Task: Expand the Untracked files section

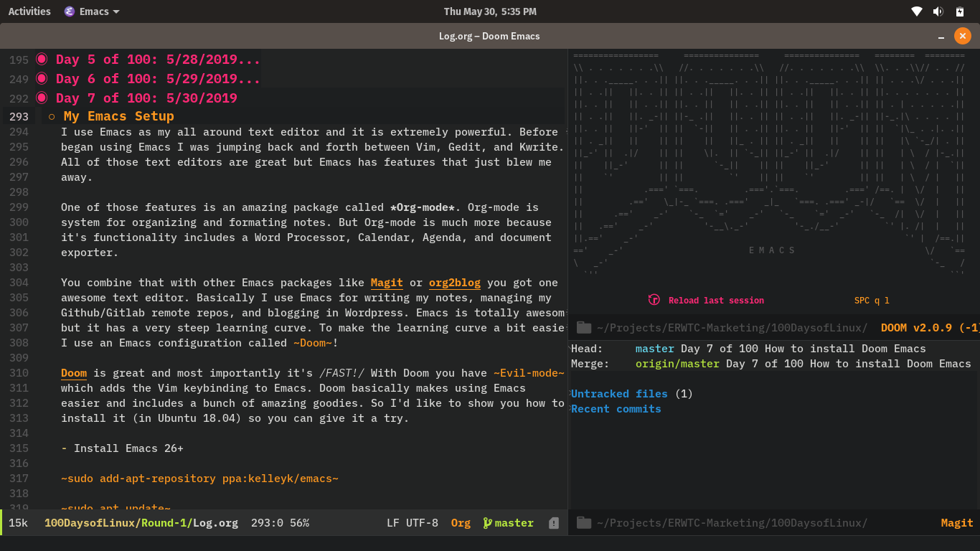Action: pos(619,394)
